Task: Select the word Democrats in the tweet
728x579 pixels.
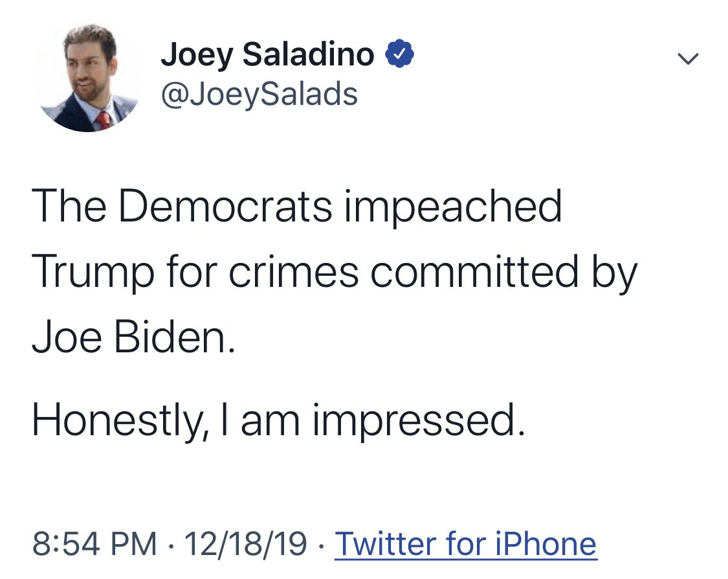Action: pyautogui.click(x=226, y=206)
